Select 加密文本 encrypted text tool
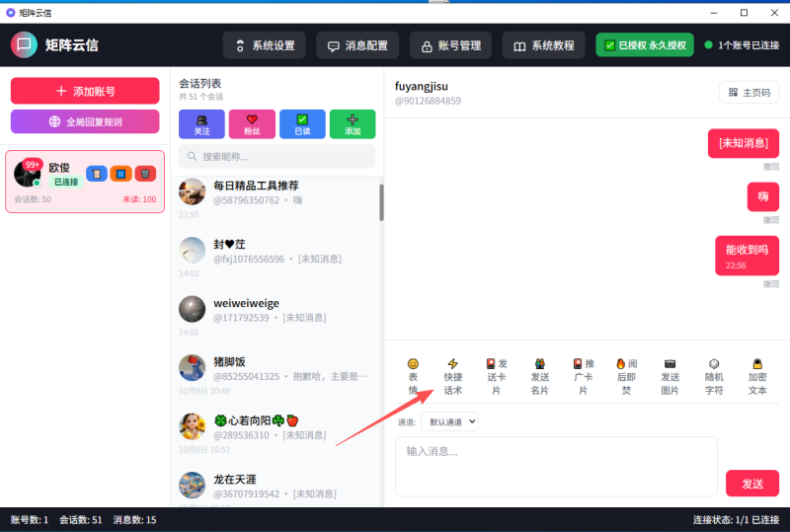The image size is (790, 532). [x=757, y=376]
